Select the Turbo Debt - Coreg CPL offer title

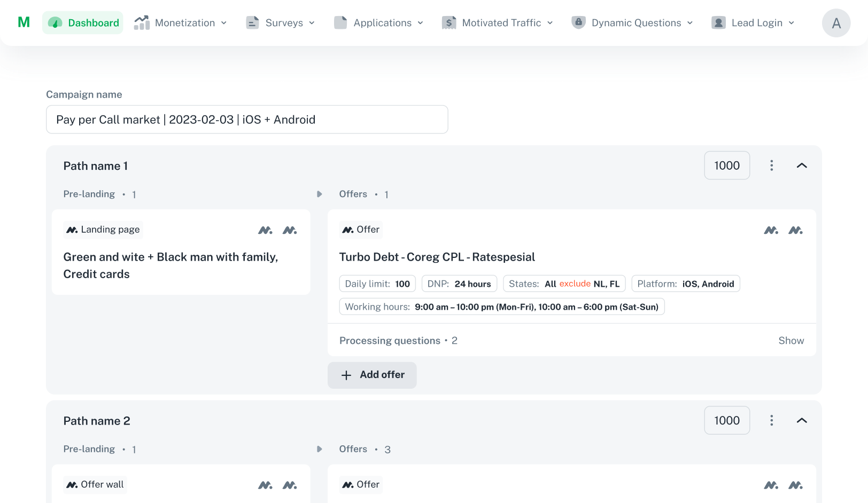437,257
